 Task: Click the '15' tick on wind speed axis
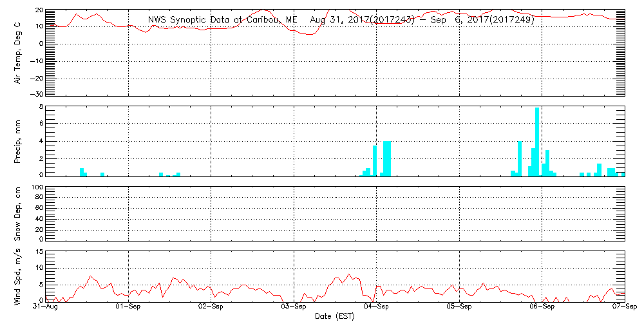39,251
